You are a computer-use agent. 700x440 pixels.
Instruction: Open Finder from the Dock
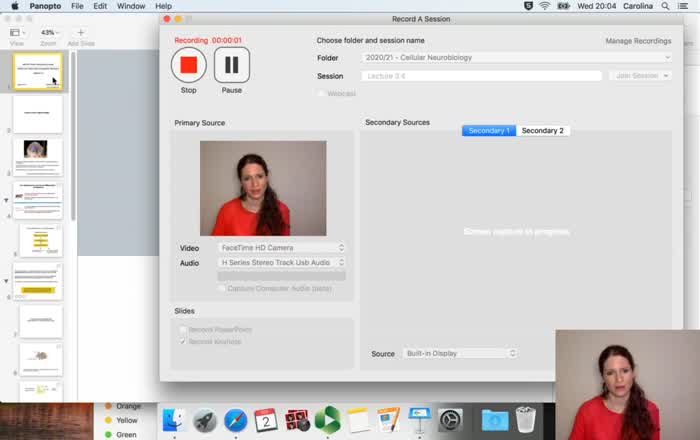click(174, 420)
